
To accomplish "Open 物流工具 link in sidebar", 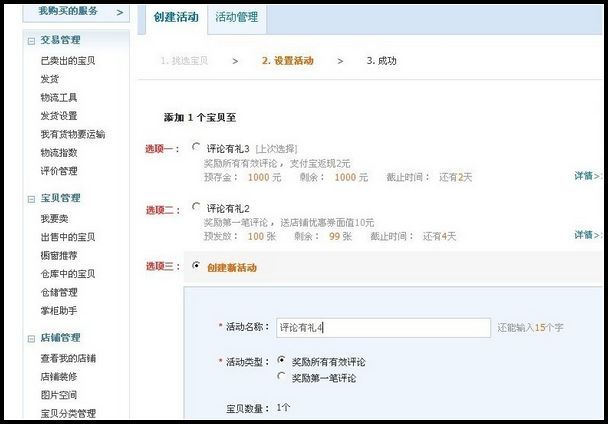I will pyautogui.click(x=59, y=98).
